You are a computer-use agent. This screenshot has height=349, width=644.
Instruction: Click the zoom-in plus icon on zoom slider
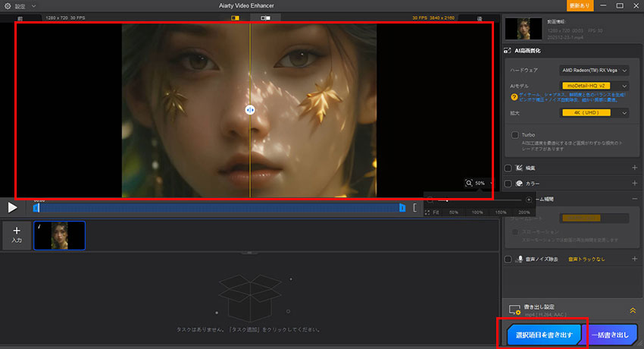pyautogui.click(x=529, y=200)
